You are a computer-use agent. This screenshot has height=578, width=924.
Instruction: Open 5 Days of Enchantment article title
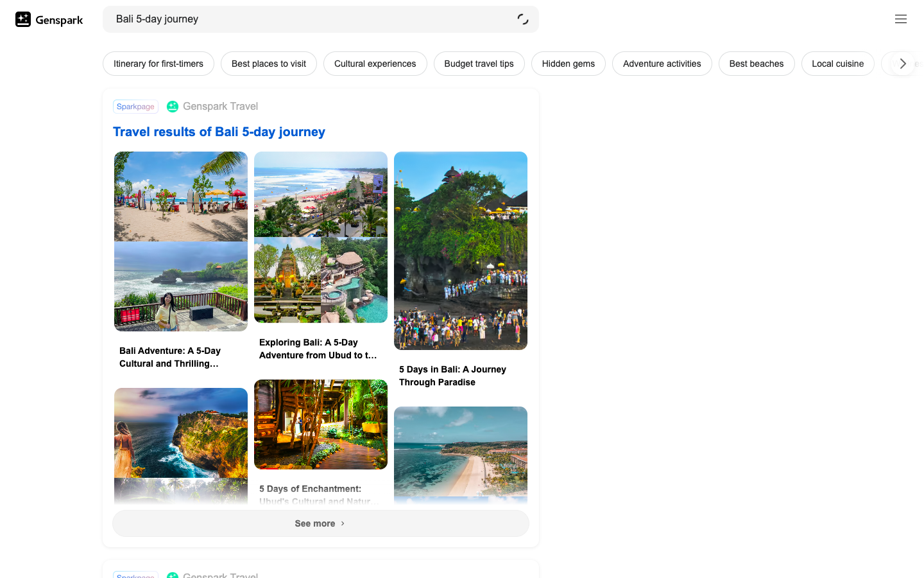coord(319,495)
